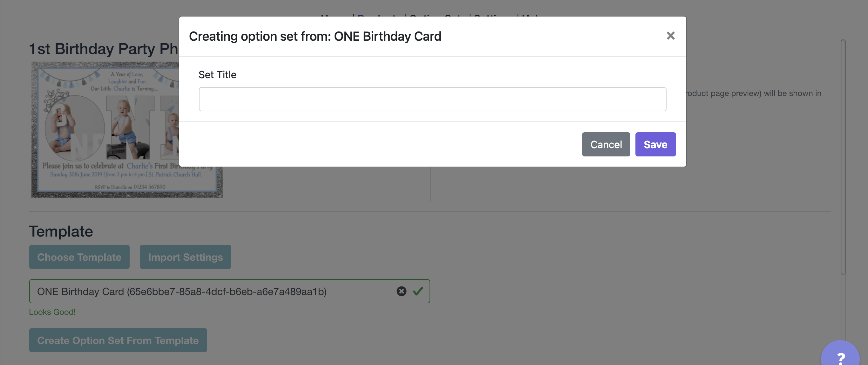Save the new option set
The image size is (868, 365).
coord(655,144)
